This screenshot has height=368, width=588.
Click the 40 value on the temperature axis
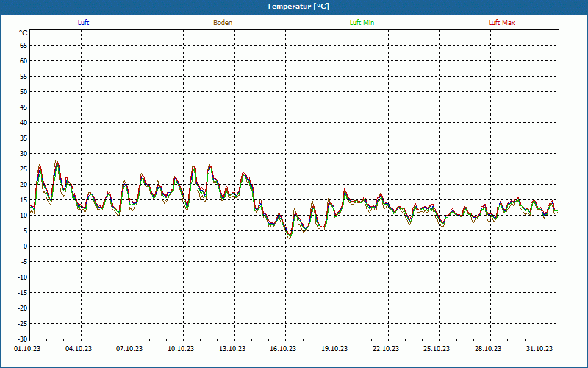(x=24, y=123)
